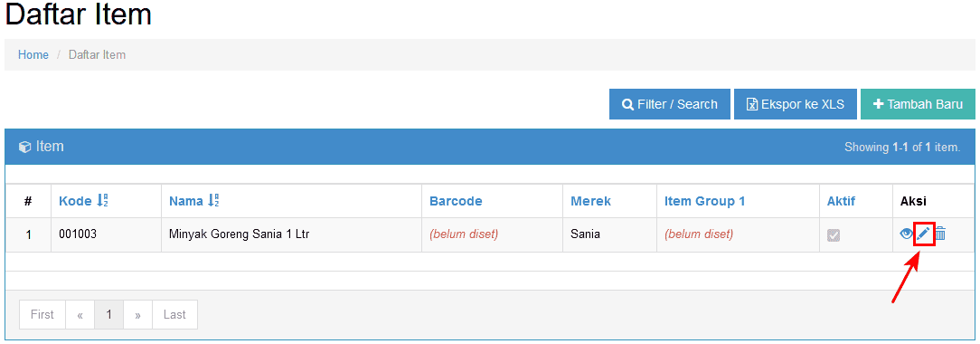
Task: Go to previous page with « button
Action: click(80, 315)
